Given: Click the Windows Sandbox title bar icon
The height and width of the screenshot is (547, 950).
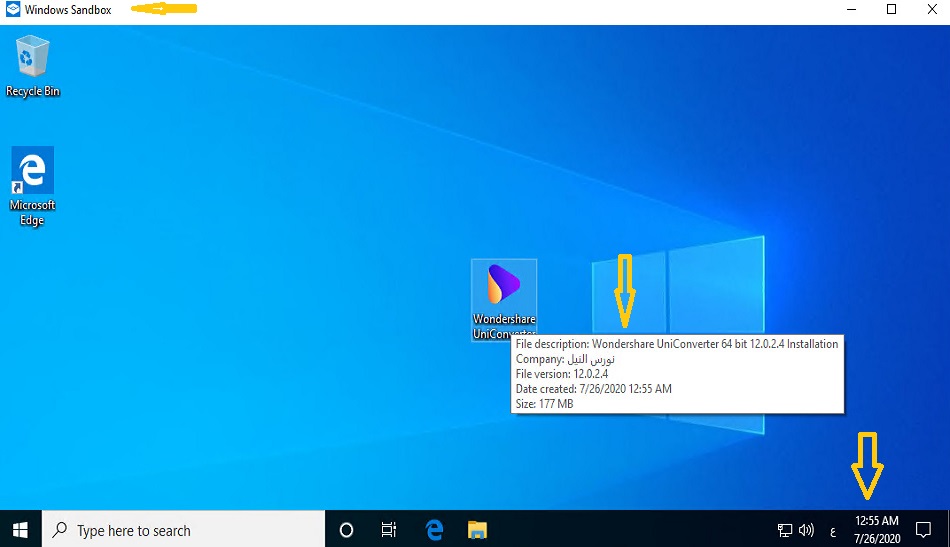Looking at the screenshot, I should 13,10.
